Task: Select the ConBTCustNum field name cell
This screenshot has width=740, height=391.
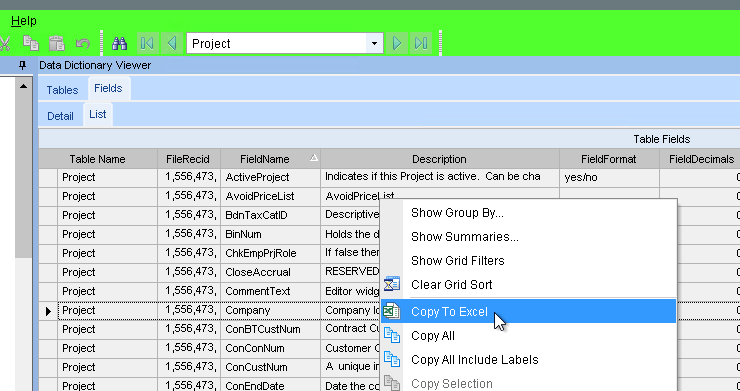Action: [x=270, y=329]
